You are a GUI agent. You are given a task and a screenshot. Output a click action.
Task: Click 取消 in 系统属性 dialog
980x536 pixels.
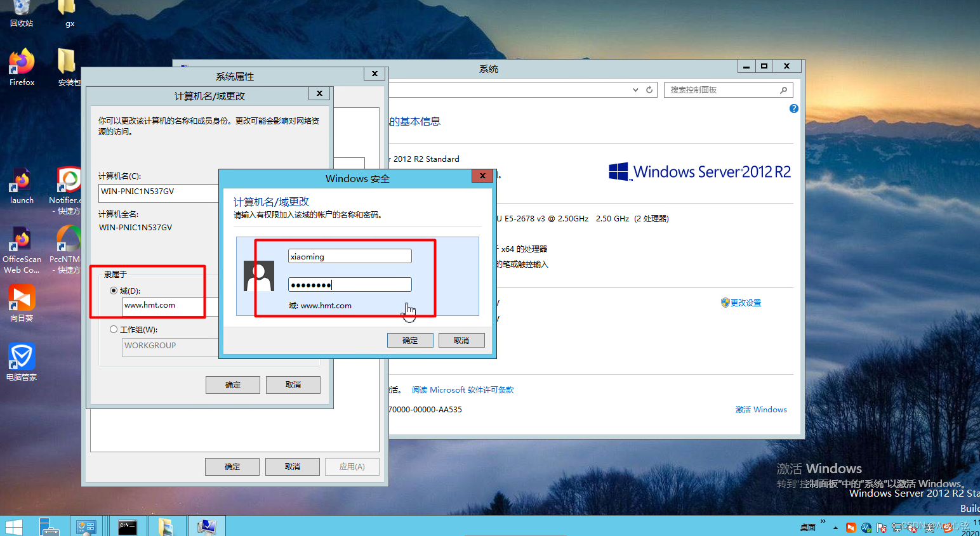293,467
